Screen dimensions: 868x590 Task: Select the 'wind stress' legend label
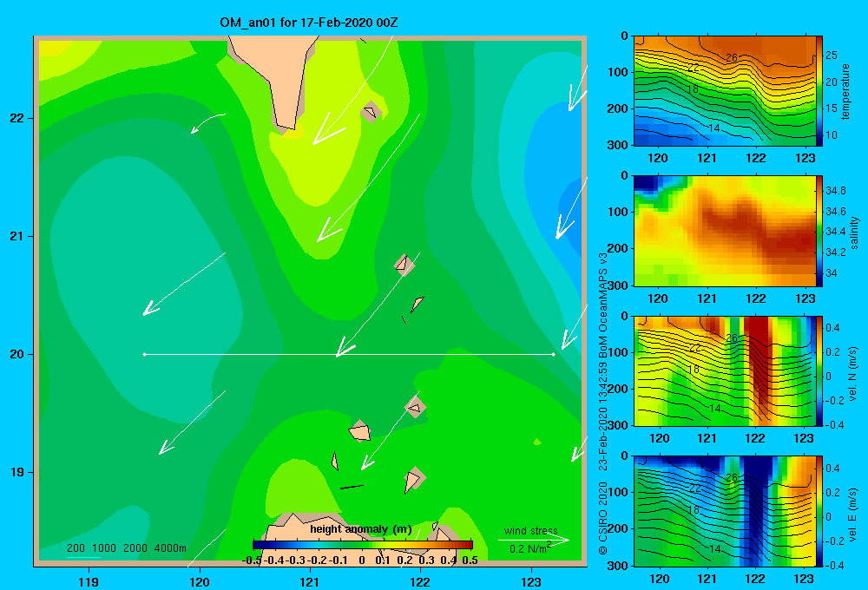(x=530, y=531)
